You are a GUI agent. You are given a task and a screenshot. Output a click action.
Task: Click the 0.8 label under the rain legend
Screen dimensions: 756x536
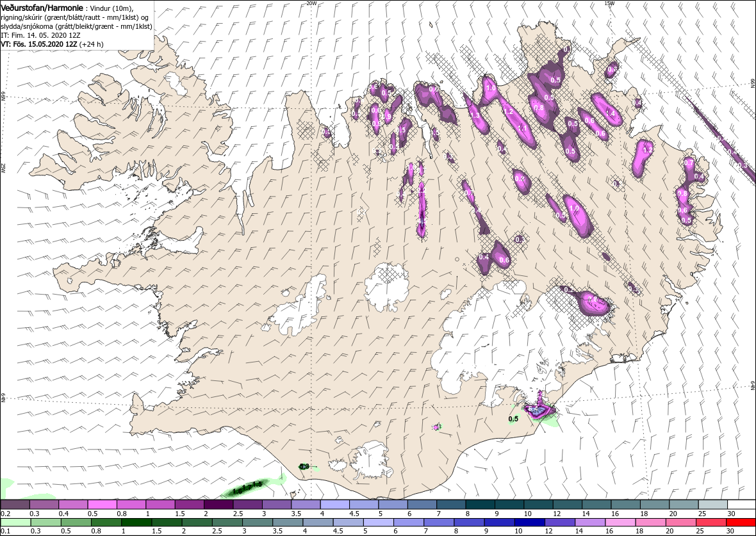point(95,532)
